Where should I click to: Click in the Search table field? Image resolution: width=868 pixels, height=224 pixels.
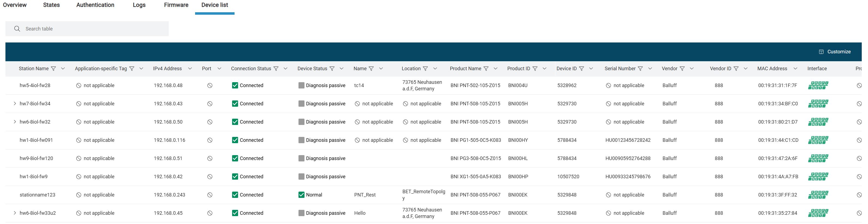click(94, 29)
